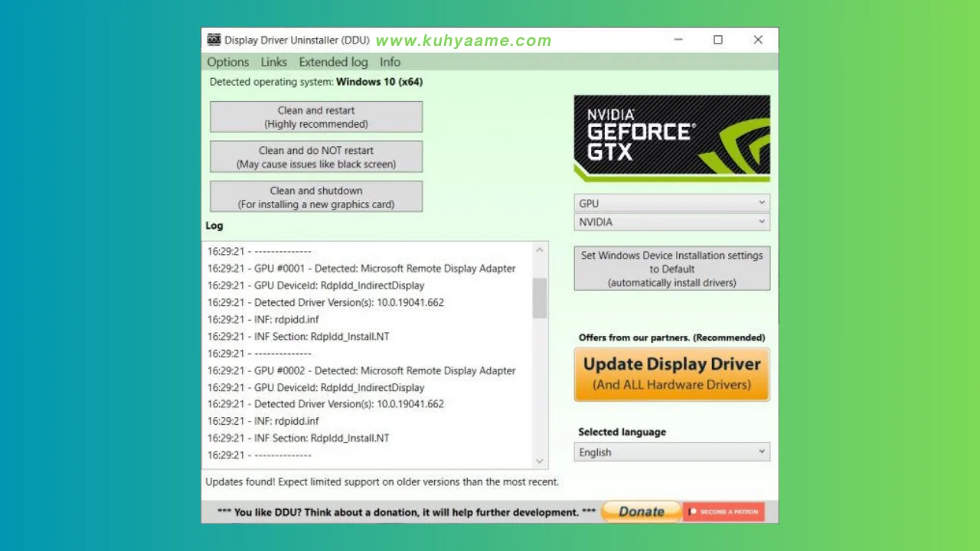Click the NVIDIA GeForce GTX logo image
The height and width of the screenshot is (551, 980).
(672, 139)
